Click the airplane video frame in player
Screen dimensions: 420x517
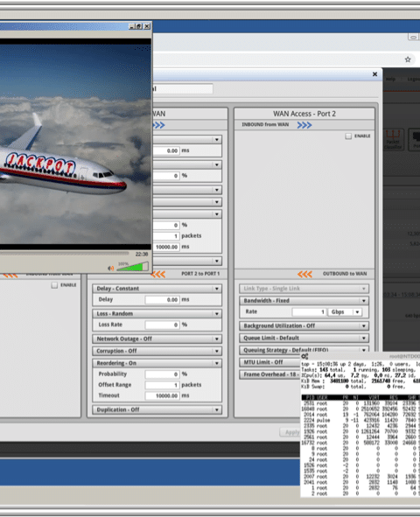pos(75,143)
